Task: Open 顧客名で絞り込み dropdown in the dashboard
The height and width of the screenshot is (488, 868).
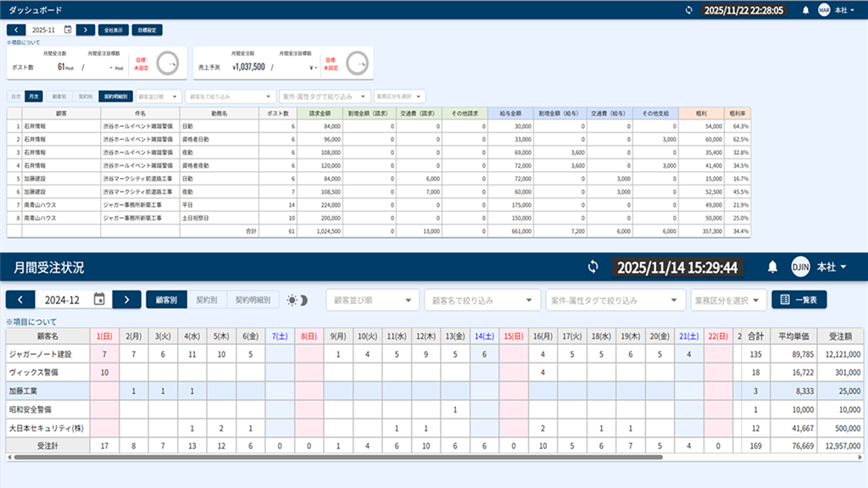Action: pyautogui.click(x=231, y=97)
